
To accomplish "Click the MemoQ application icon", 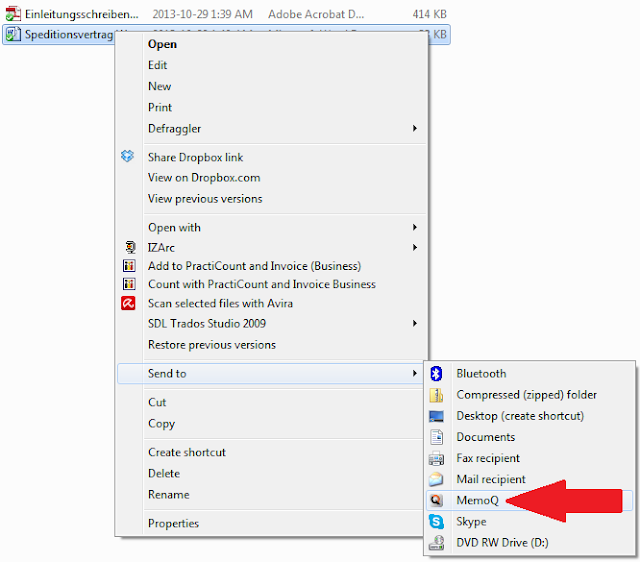I will [x=436, y=500].
